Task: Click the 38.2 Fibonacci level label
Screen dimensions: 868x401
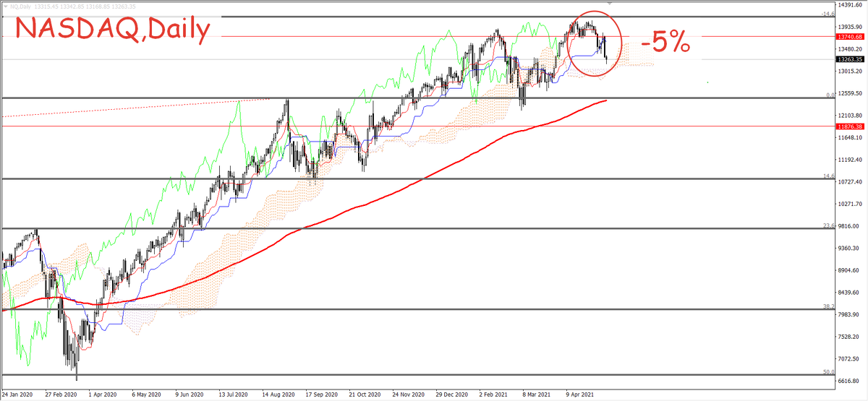Action: pyautogui.click(x=830, y=306)
